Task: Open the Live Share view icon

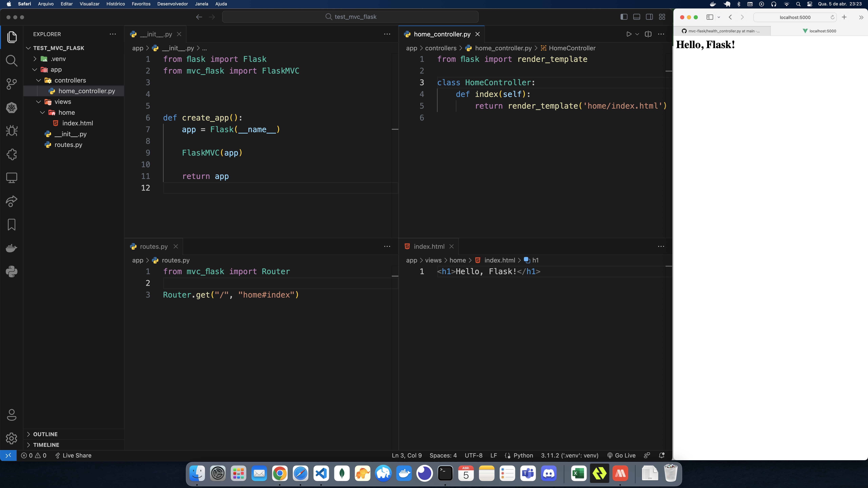Action: point(12,201)
